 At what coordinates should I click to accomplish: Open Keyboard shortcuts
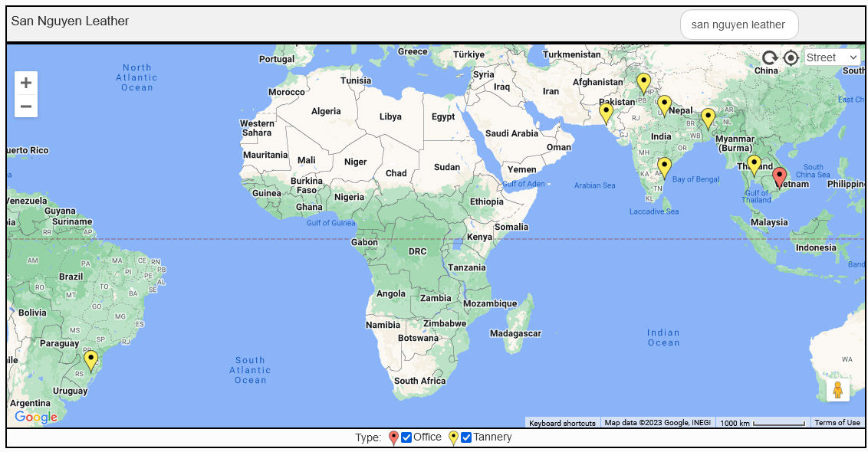pos(562,423)
